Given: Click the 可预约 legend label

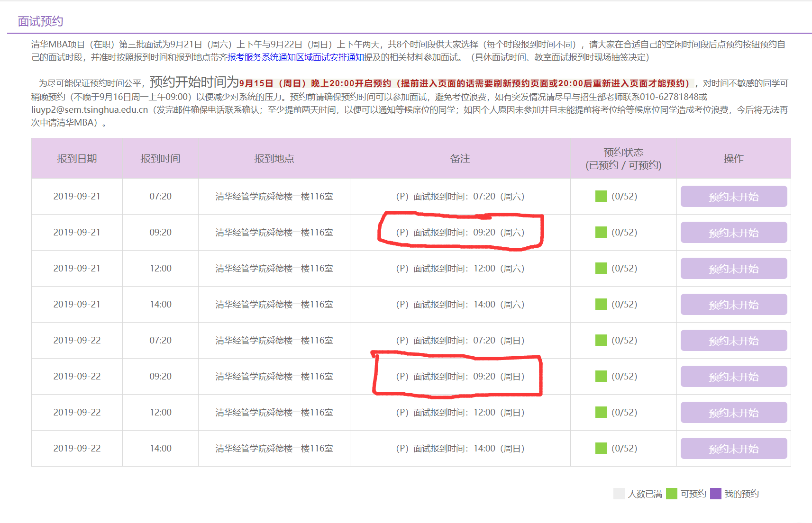Looking at the screenshot, I should [x=693, y=494].
